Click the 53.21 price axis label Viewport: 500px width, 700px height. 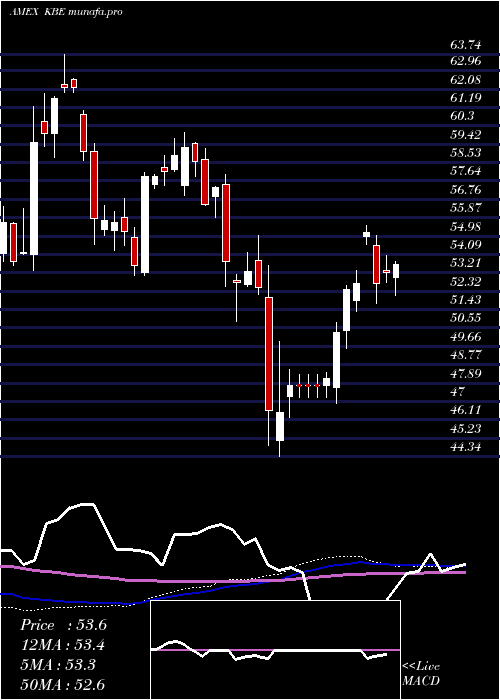466,262
